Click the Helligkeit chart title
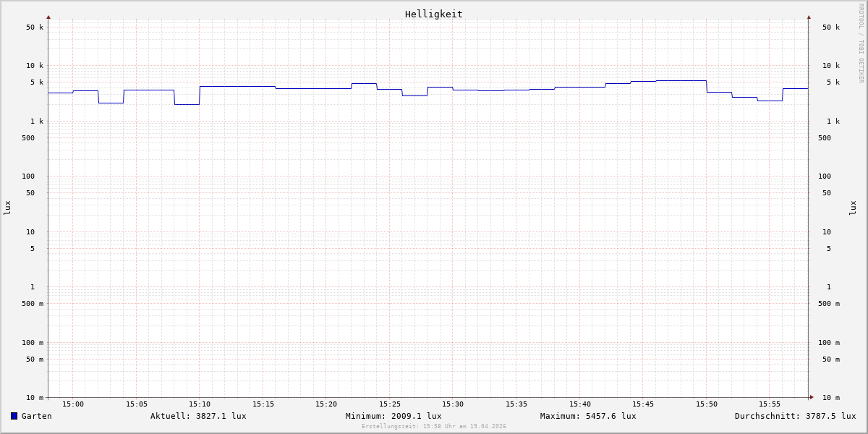The height and width of the screenshot is (434, 868). point(433,14)
